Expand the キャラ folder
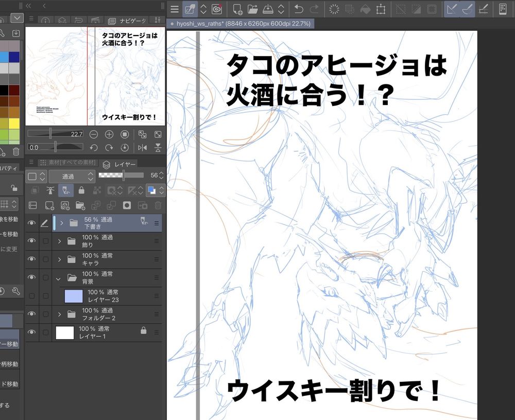The height and width of the screenshot is (420, 515). pyautogui.click(x=59, y=259)
